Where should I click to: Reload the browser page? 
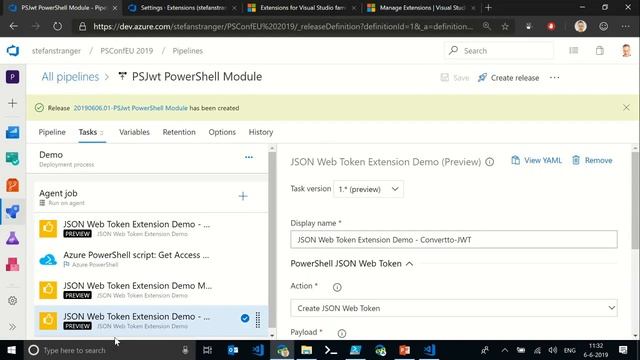[x=58, y=27]
